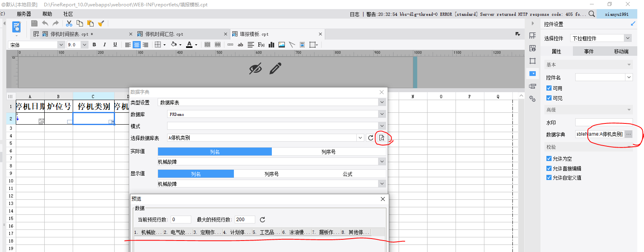Toggle hidden eye icon in header area

coord(256,68)
